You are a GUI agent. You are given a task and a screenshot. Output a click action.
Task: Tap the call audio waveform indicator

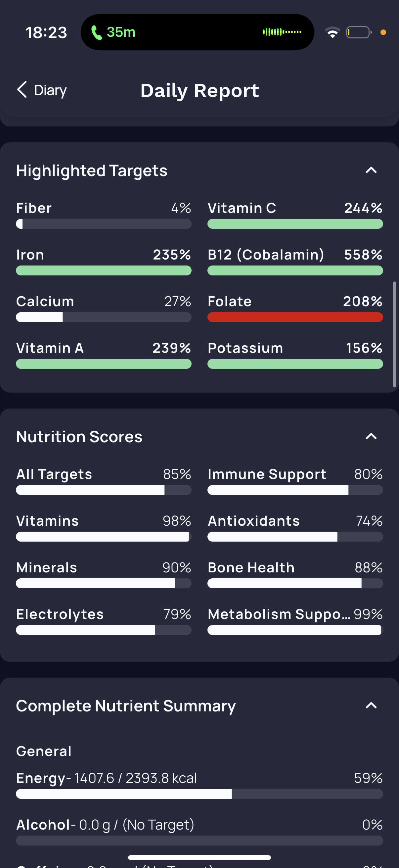click(x=282, y=32)
